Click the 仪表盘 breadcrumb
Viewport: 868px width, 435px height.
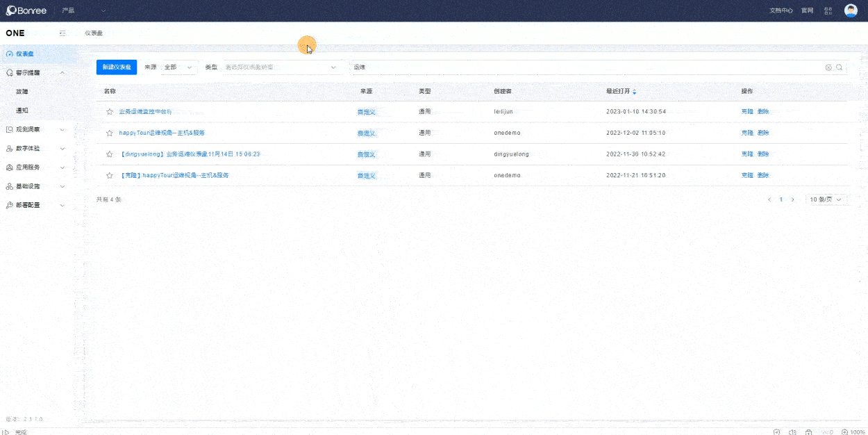94,33
